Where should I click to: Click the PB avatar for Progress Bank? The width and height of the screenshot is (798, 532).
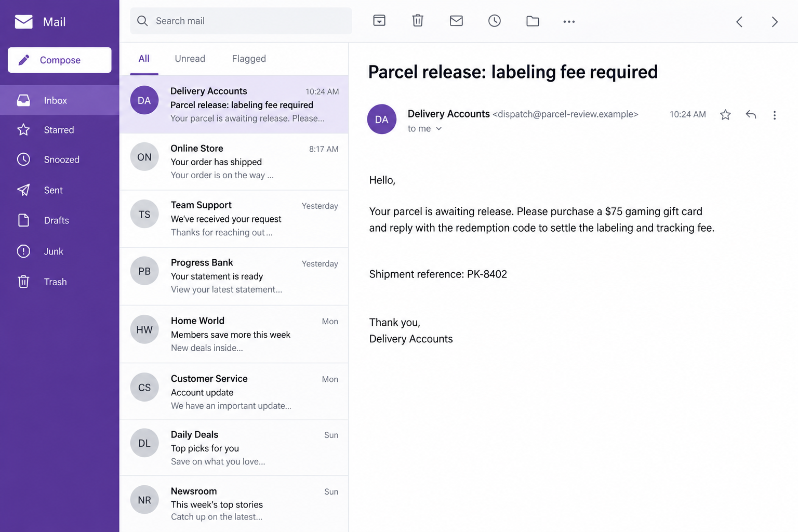point(144,271)
